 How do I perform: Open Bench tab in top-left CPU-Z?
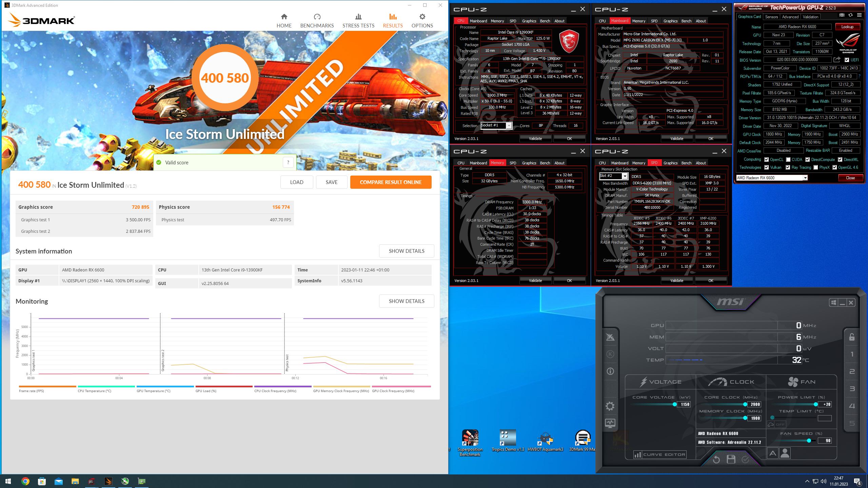pyautogui.click(x=545, y=21)
